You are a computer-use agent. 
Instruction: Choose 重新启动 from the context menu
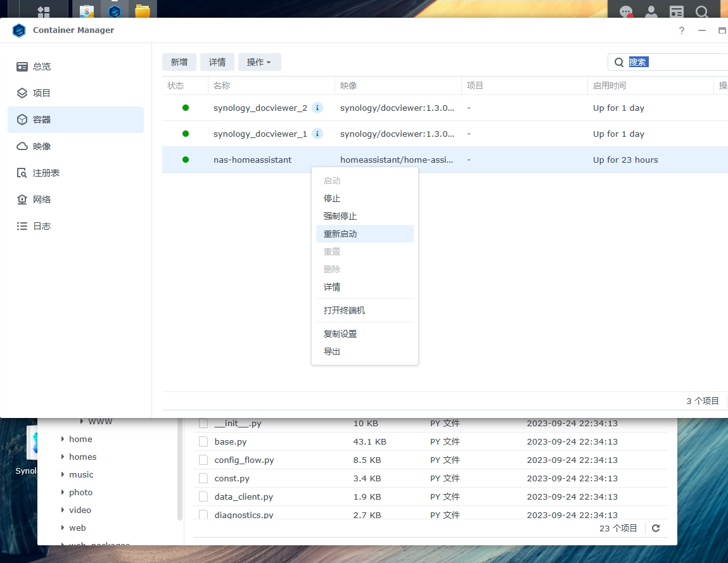365,234
